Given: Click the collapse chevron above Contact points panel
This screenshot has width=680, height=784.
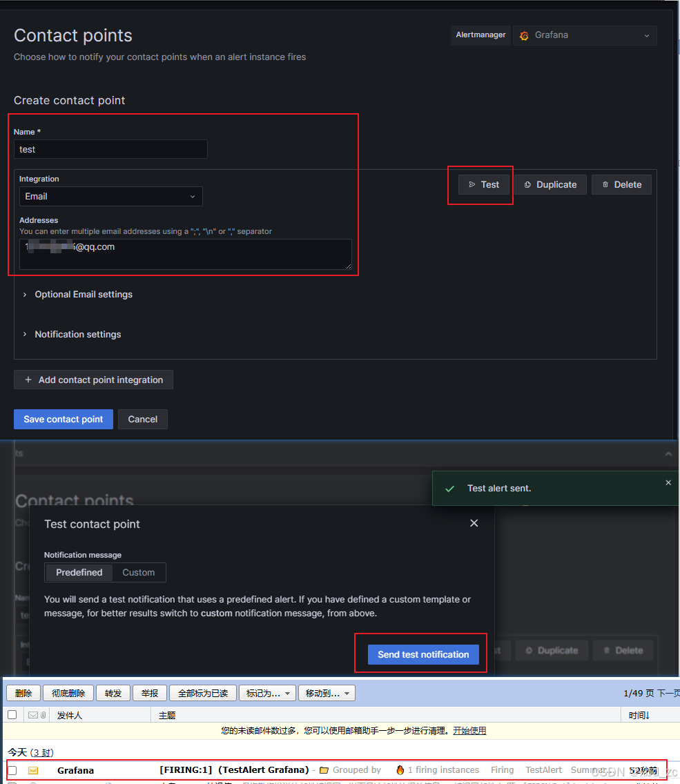Looking at the screenshot, I should 668,453.
